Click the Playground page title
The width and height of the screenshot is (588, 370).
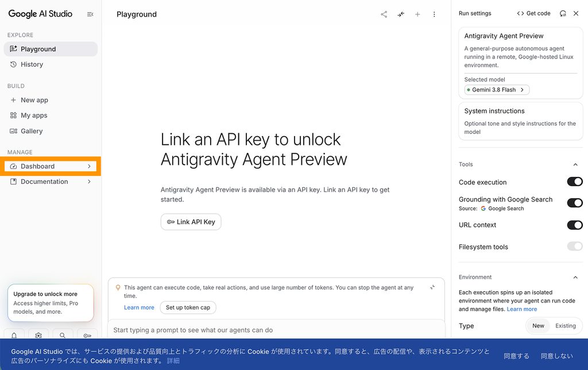(x=137, y=14)
